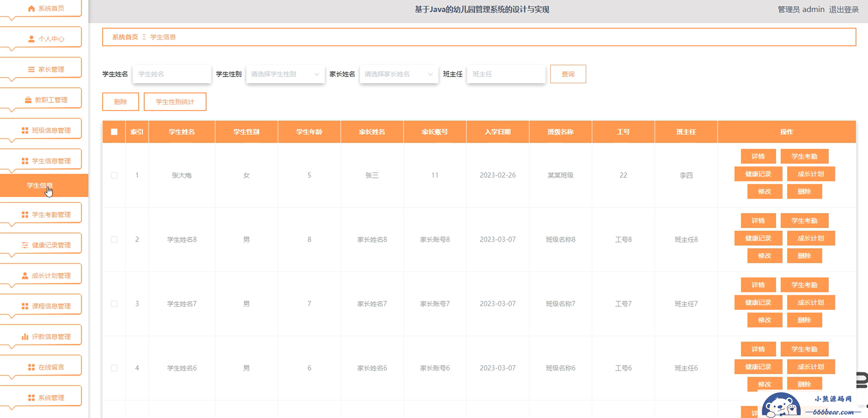
Task: Open 学生考勤 for 学生姓名7
Action: tap(804, 285)
